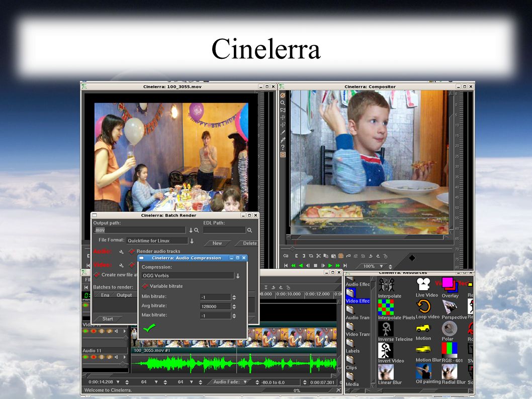Viewport: 532px width, 399px height.
Task: Click the scissors cut icon in Compositor
Action: (318, 256)
